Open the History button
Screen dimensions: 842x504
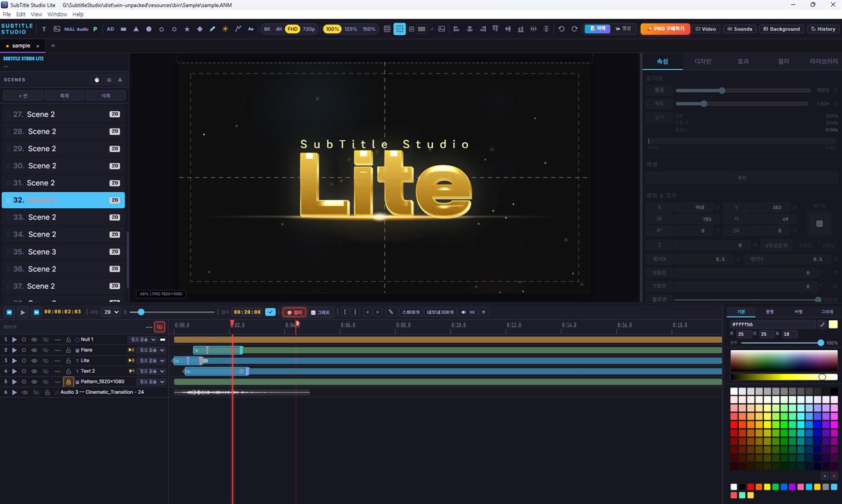point(823,29)
